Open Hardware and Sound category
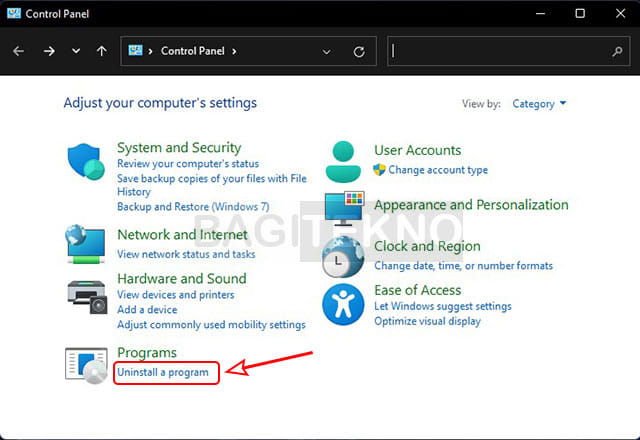Viewport: 640px width, 440px height. (x=182, y=278)
